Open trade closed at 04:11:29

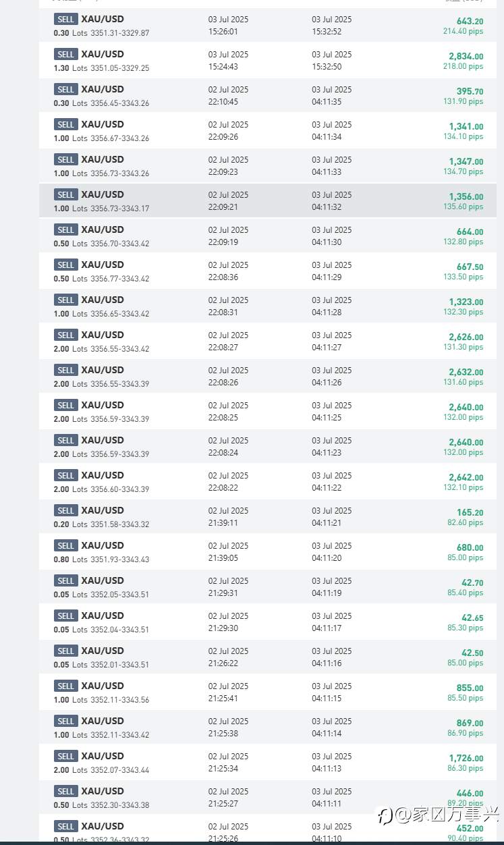coord(268,271)
